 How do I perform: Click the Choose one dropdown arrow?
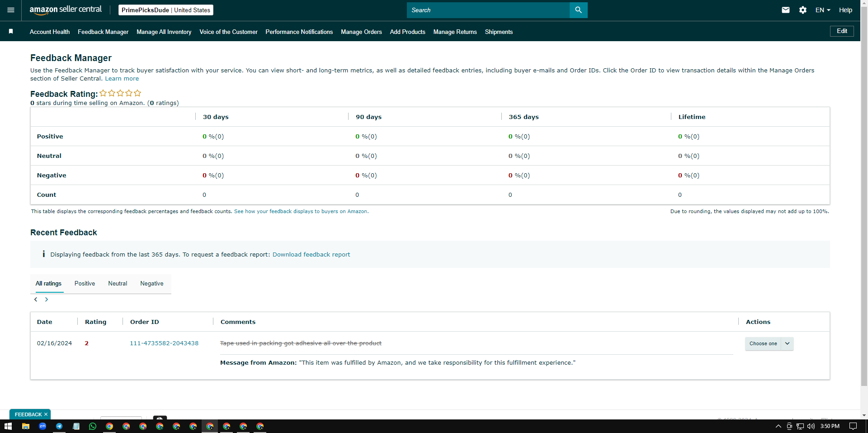click(x=787, y=343)
